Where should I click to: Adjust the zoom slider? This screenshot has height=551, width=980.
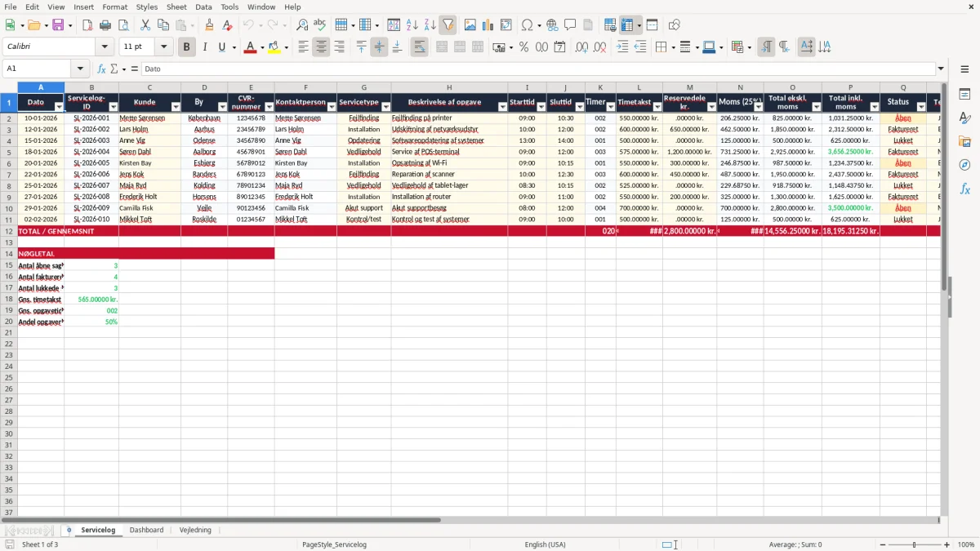click(914, 544)
